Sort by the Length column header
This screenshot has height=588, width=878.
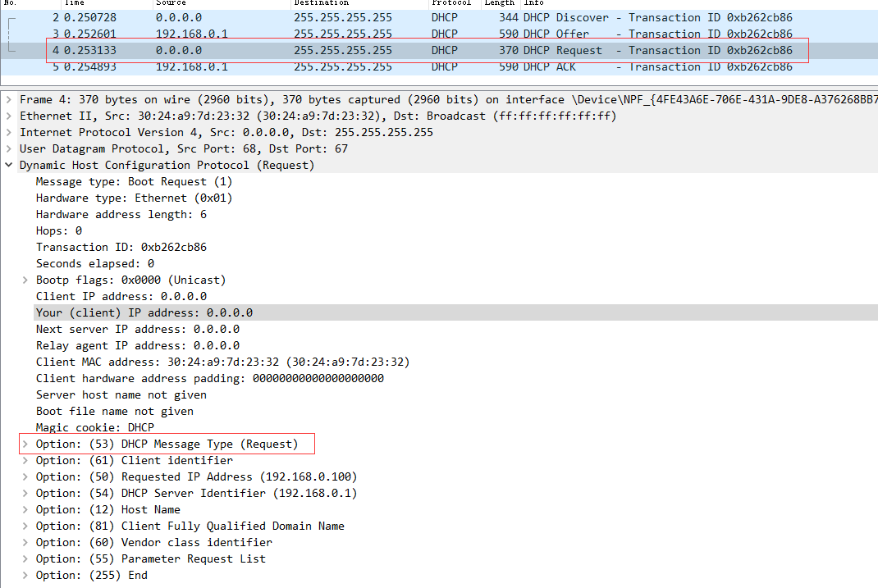pyautogui.click(x=501, y=2)
